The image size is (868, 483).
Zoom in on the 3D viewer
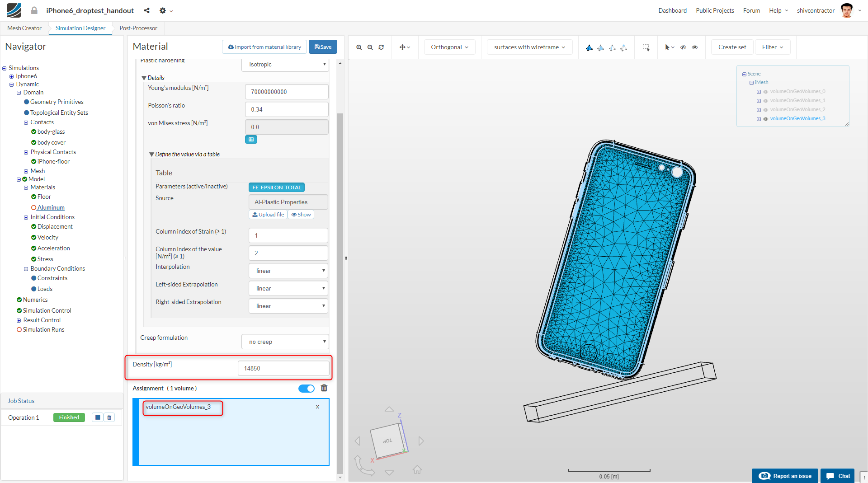(359, 47)
